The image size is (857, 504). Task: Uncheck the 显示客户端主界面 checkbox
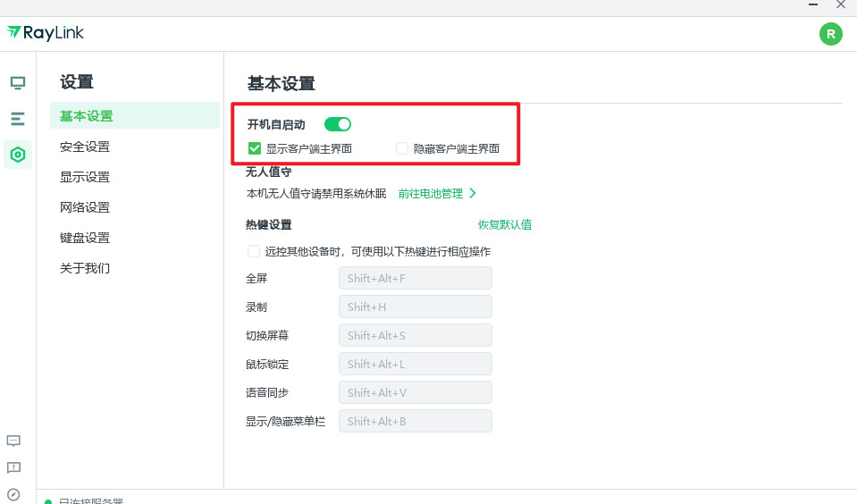255,148
